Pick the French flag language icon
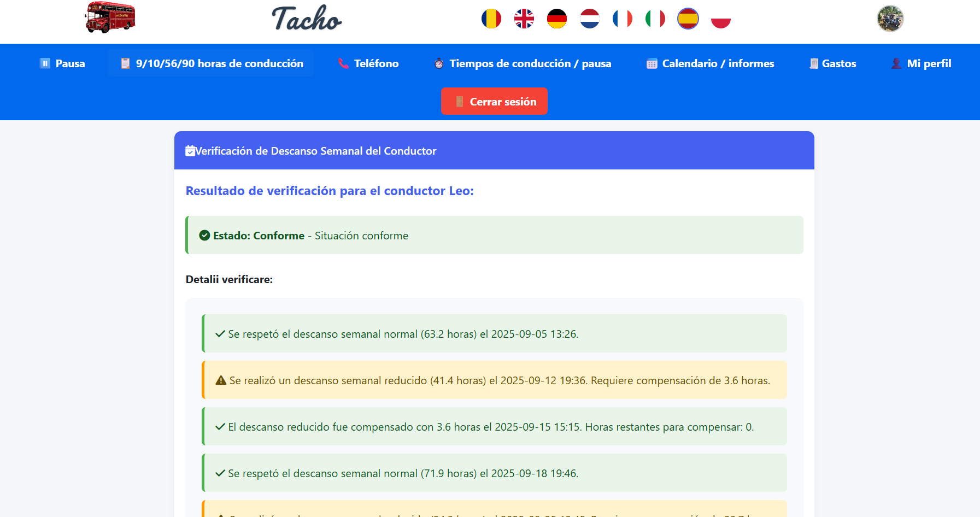This screenshot has width=980, height=517. [622, 19]
